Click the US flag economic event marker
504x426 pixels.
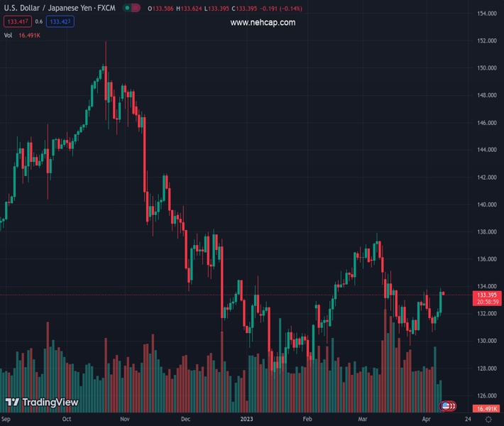pos(446,406)
